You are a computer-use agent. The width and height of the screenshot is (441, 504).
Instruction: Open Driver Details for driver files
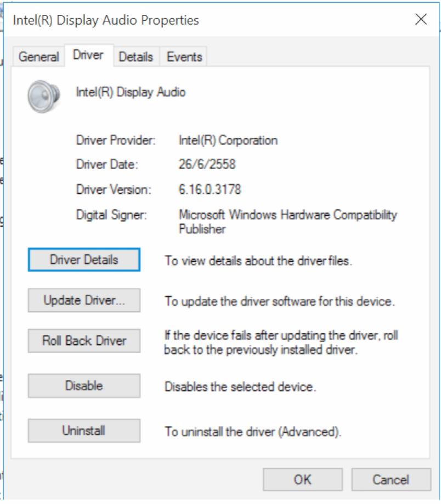[84, 260]
